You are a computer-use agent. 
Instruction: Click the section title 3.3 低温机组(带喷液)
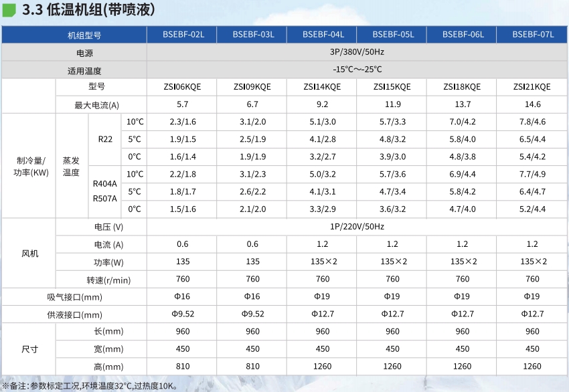click(x=88, y=11)
